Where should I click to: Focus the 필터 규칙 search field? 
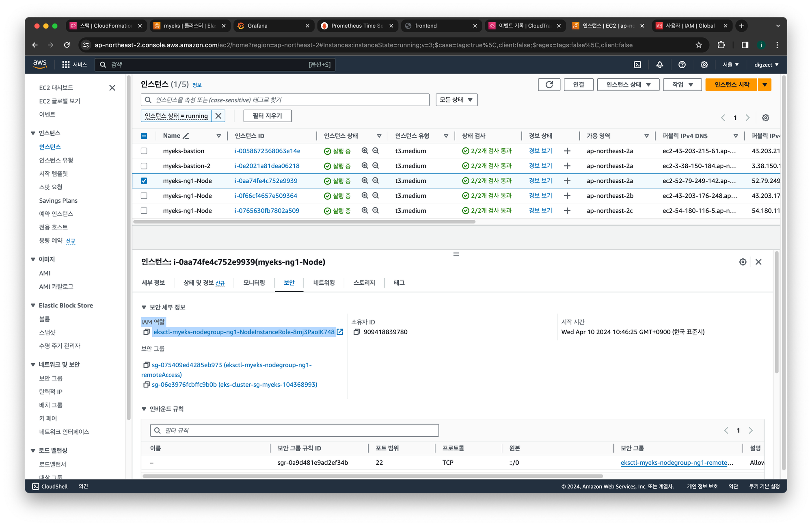(x=294, y=430)
